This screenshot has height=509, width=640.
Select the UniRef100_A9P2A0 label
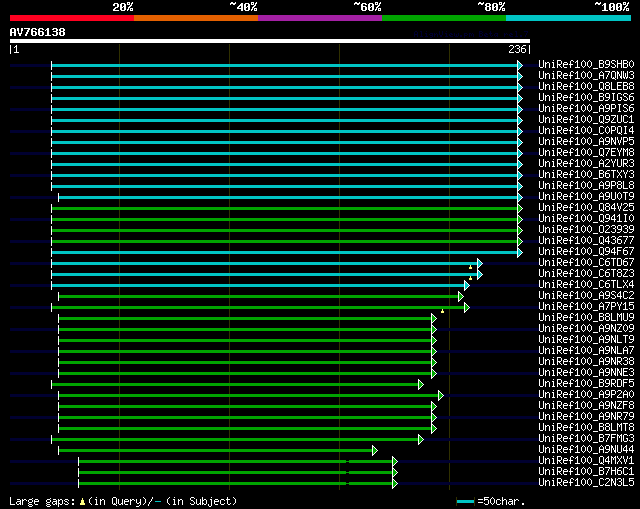pos(586,395)
